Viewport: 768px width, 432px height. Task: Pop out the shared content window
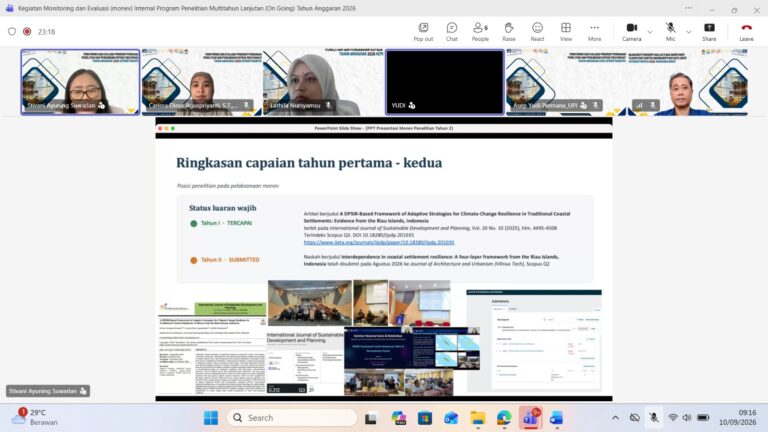coord(423,32)
